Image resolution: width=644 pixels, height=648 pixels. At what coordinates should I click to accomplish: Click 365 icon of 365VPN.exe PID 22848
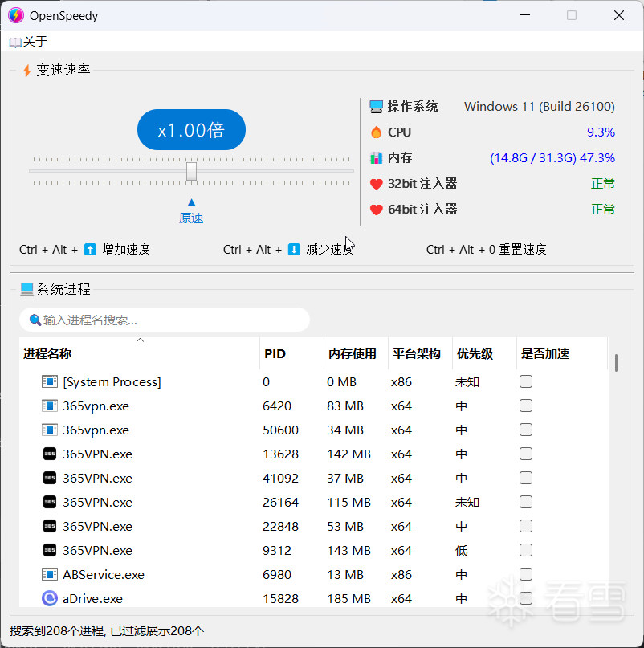coord(50,526)
